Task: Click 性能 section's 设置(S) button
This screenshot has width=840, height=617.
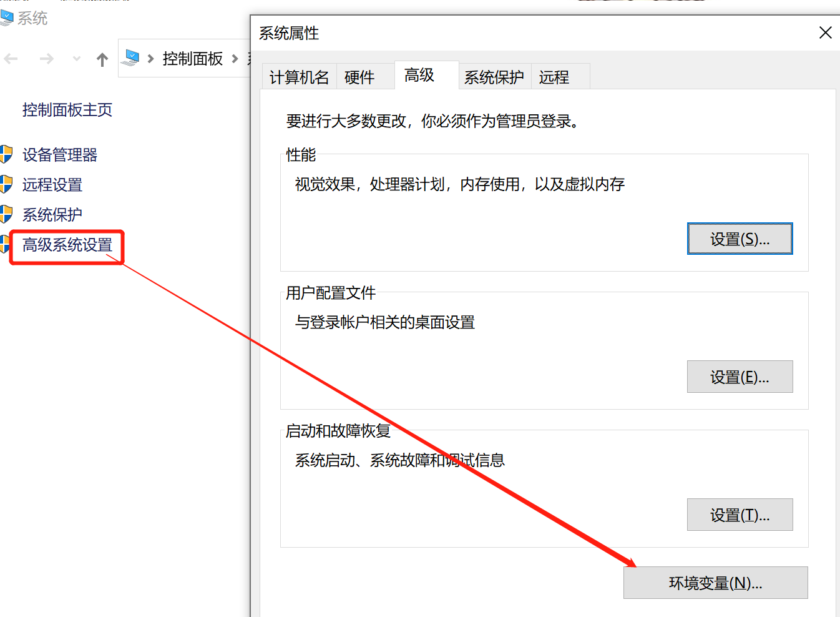Action: (x=740, y=239)
